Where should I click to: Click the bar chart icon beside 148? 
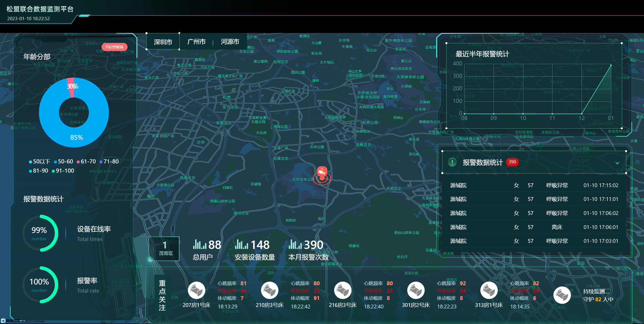(241, 244)
